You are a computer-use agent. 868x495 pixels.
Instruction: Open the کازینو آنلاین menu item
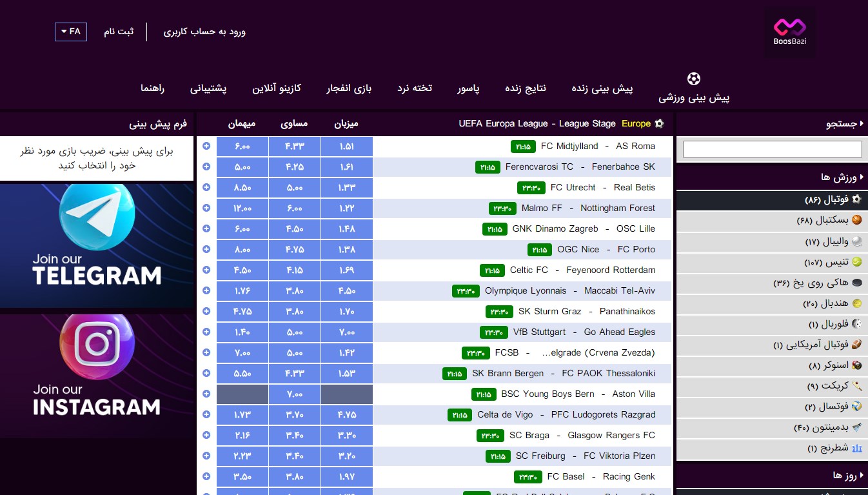[277, 88]
